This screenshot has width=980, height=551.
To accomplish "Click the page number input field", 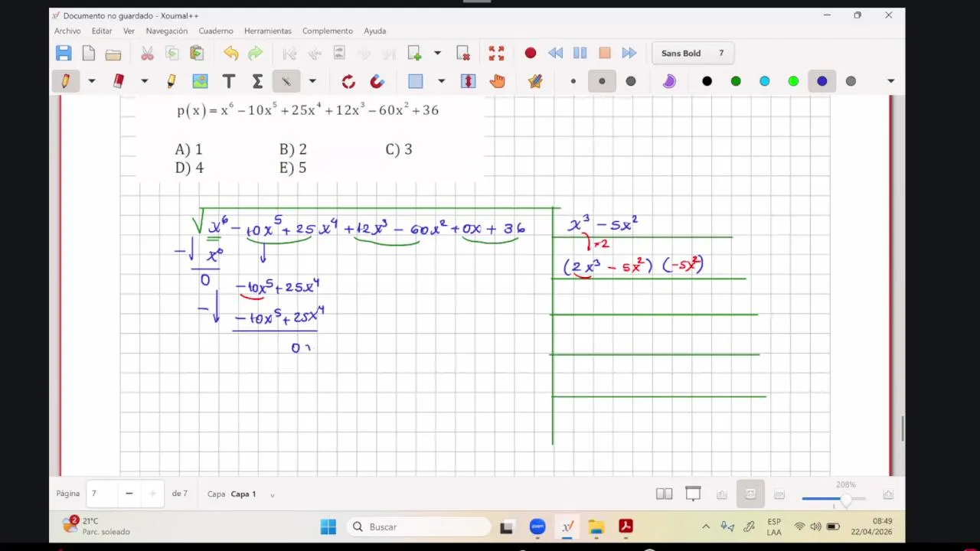I will 102,494.
